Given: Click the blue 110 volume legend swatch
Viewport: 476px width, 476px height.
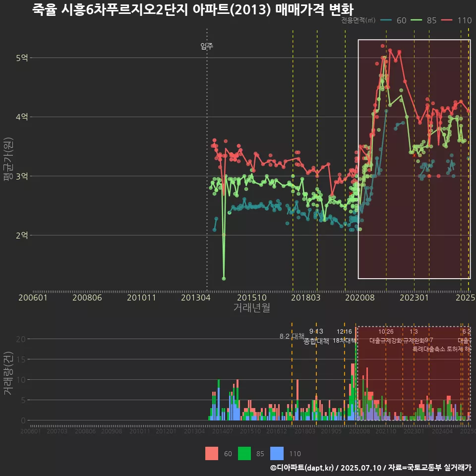Looking at the screenshot, I should click(277, 454).
